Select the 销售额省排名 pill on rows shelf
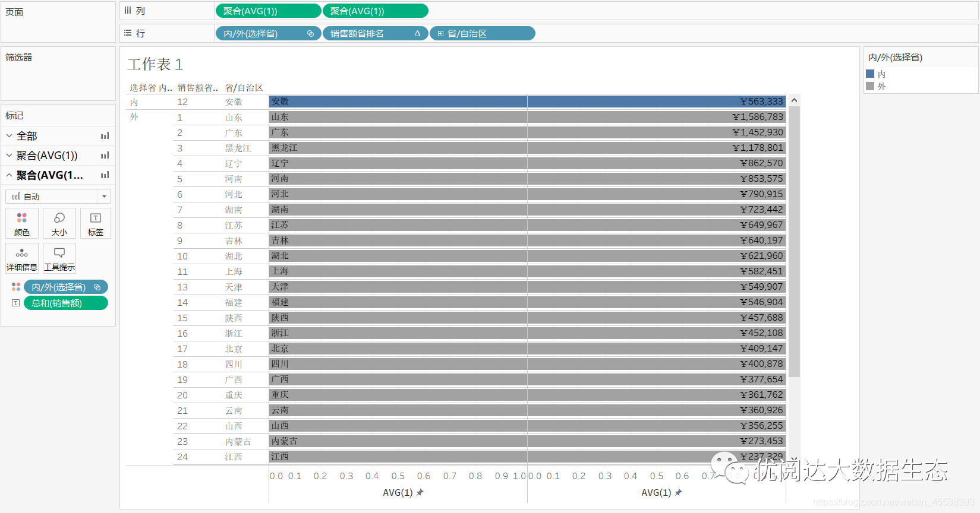Viewport: 980px width, 513px height. click(376, 33)
